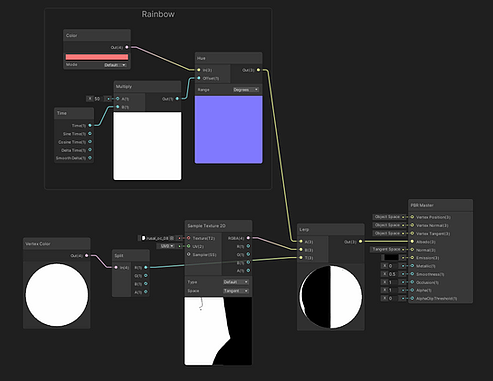
Task: Click the Split node's R(1) output port
Action: pyautogui.click(x=146, y=267)
